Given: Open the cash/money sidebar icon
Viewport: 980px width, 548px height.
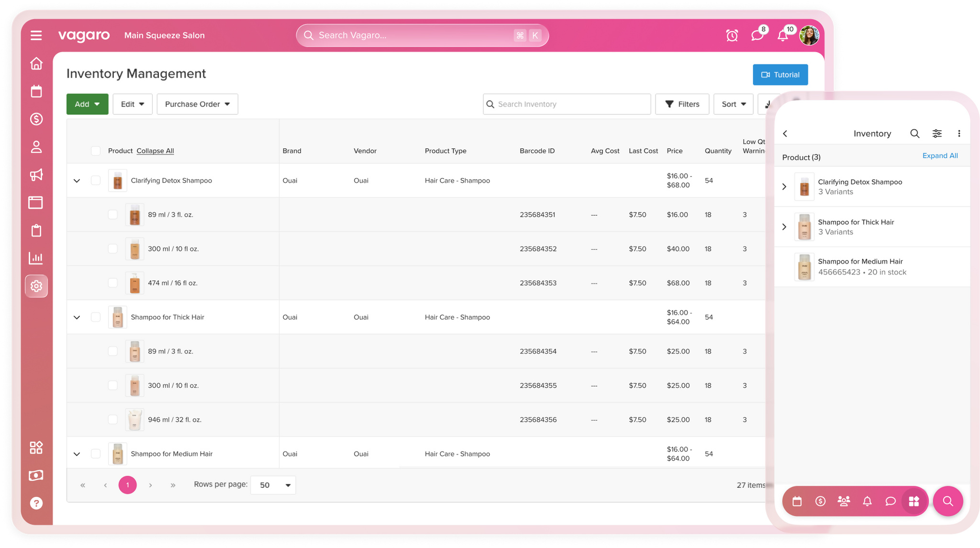Looking at the screenshot, I should click(x=36, y=475).
